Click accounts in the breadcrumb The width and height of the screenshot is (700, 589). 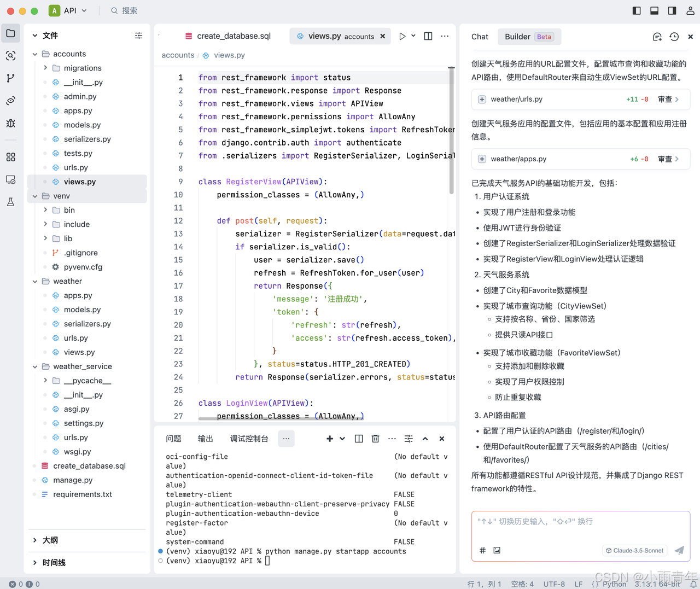[x=178, y=55]
